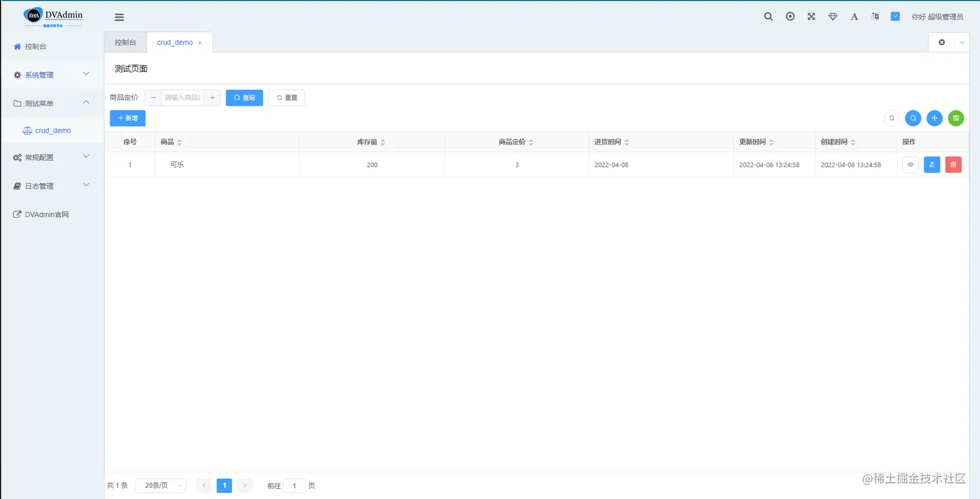Refresh the table using the circular arrows icon
The height and width of the screenshot is (499, 980).
point(891,118)
